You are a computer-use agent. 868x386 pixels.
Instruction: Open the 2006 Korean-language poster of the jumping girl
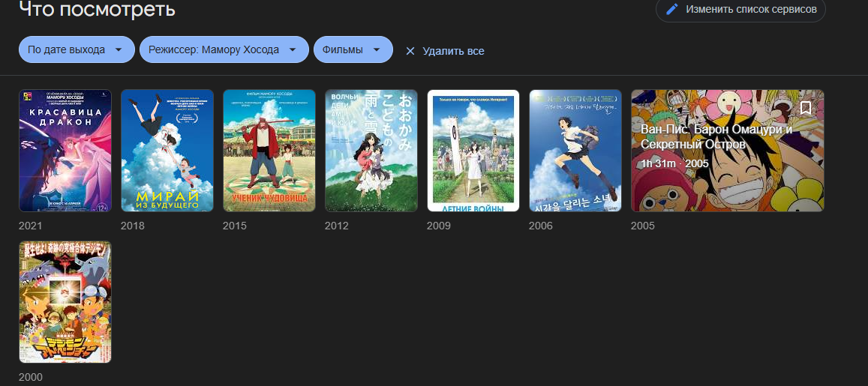(575, 151)
